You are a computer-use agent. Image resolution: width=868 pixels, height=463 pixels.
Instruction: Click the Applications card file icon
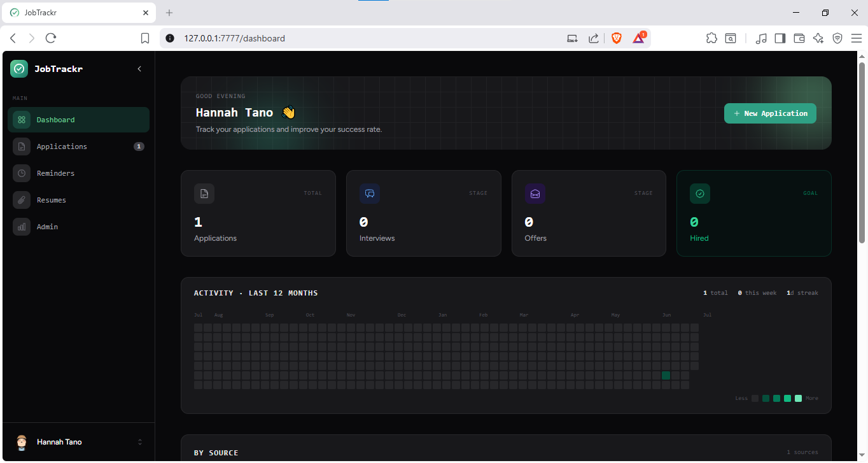pyautogui.click(x=204, y=194)
